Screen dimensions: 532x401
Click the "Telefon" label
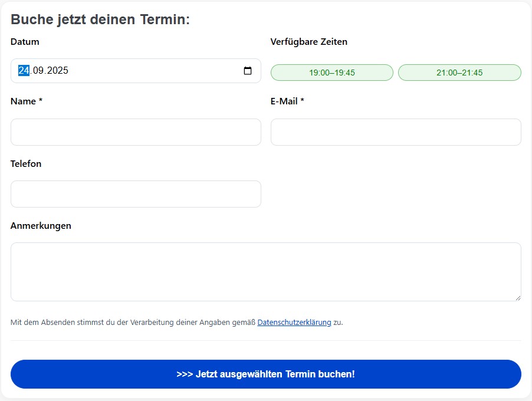click(x=26, y=164)
